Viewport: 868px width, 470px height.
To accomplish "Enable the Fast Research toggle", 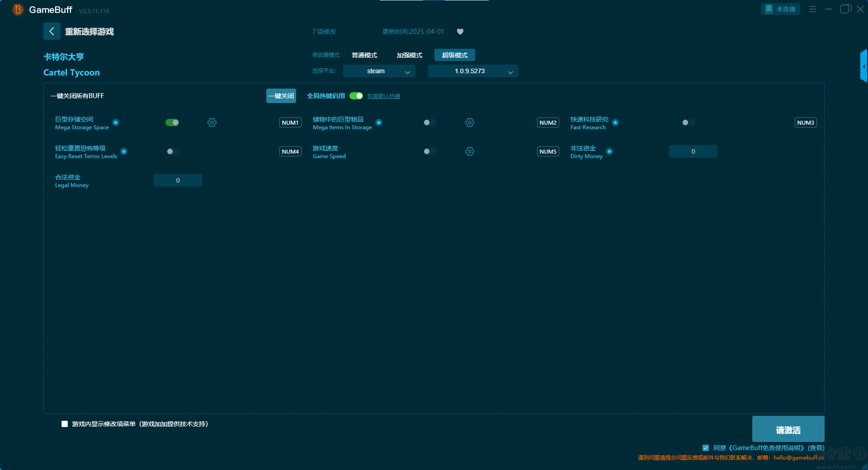I will pos(688,122).
